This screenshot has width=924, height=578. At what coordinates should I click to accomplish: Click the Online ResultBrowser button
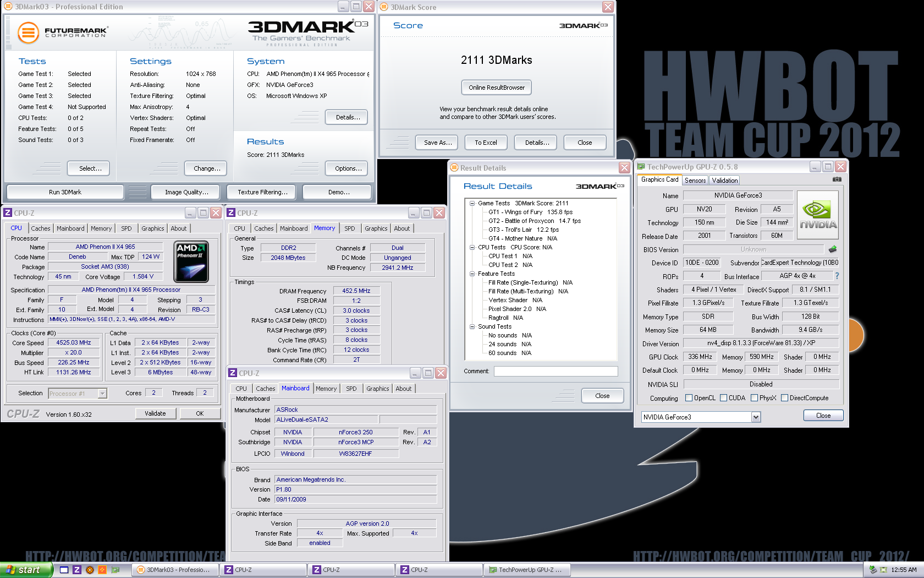tap(497, 88)
